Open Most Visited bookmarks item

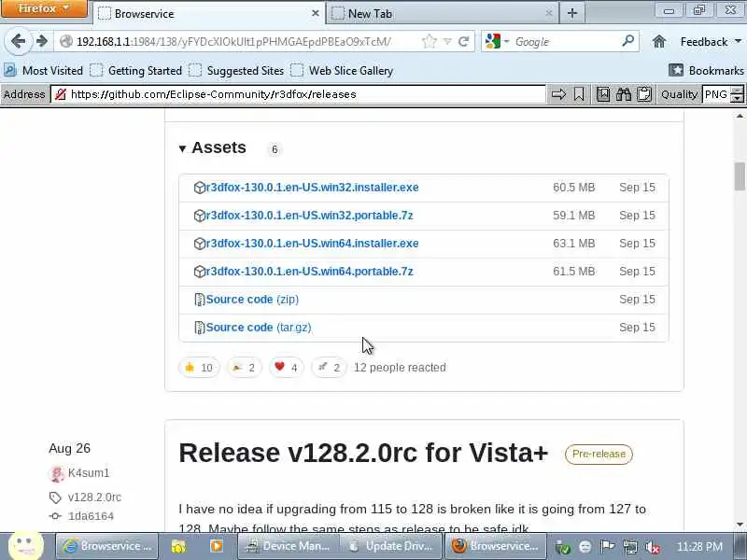(43, 71)
